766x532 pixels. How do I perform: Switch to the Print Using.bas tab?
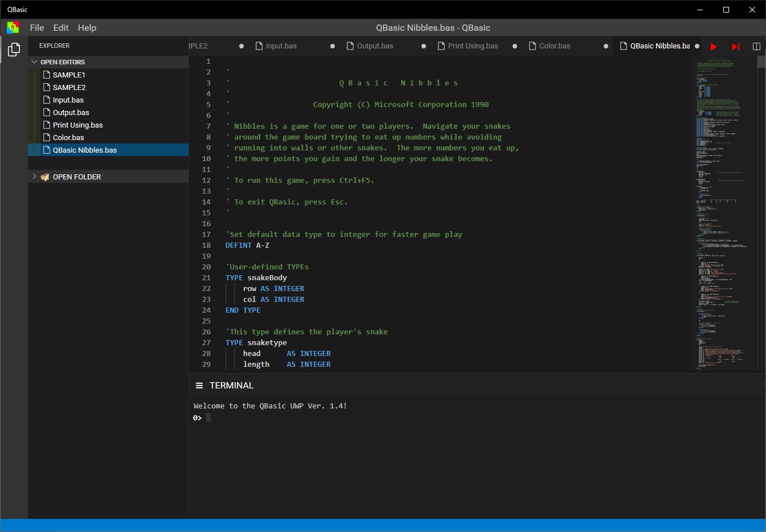point(472,46)
